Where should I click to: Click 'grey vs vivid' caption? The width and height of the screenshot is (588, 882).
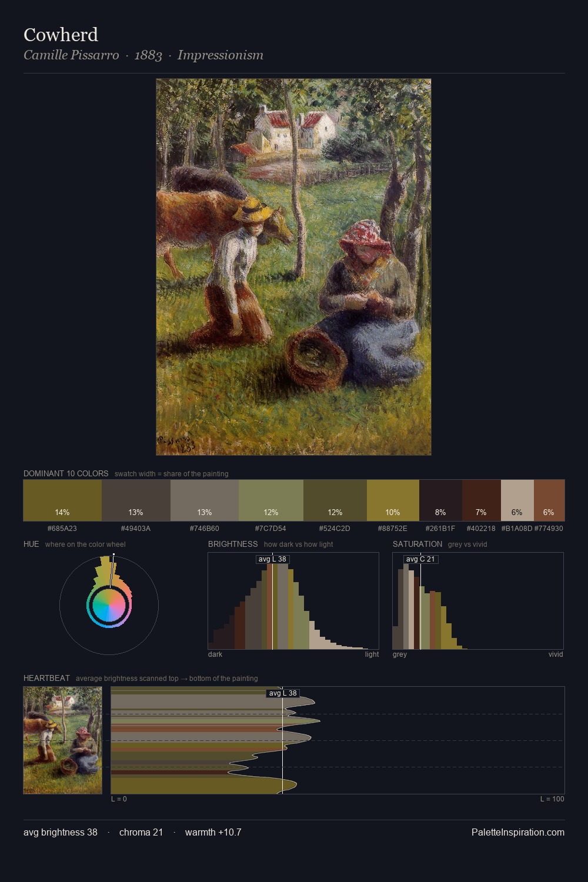pos(467,544)
